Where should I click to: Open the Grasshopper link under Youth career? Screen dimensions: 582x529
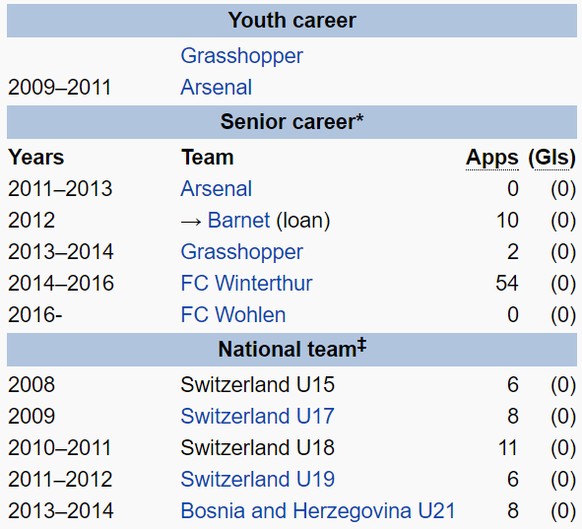[242, 56]
